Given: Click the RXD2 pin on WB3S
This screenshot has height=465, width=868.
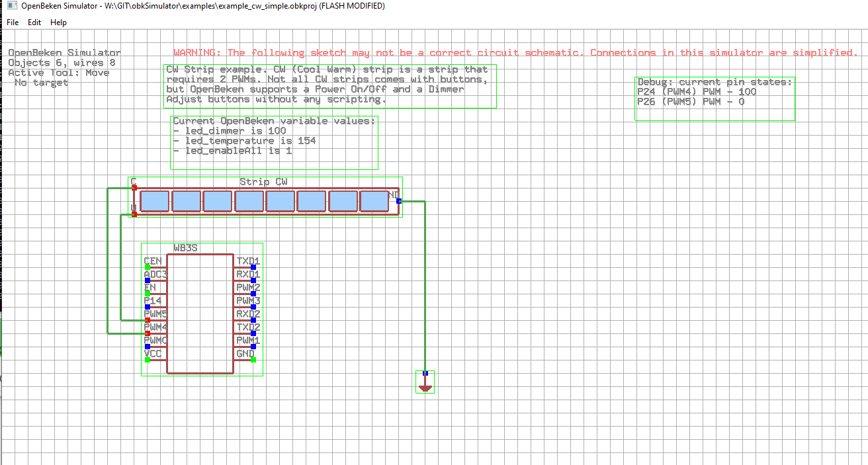Looking at the screenshot, I should (x=253, y=319).
